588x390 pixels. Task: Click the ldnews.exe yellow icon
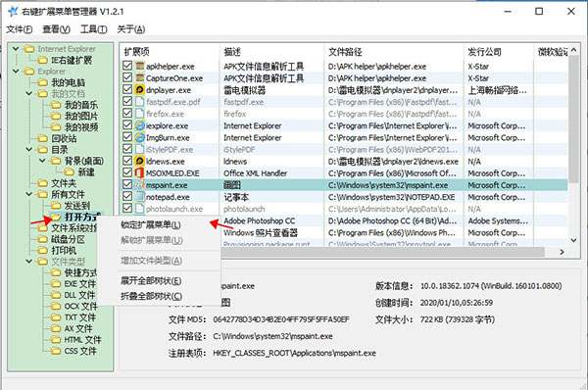pos(140,162)
